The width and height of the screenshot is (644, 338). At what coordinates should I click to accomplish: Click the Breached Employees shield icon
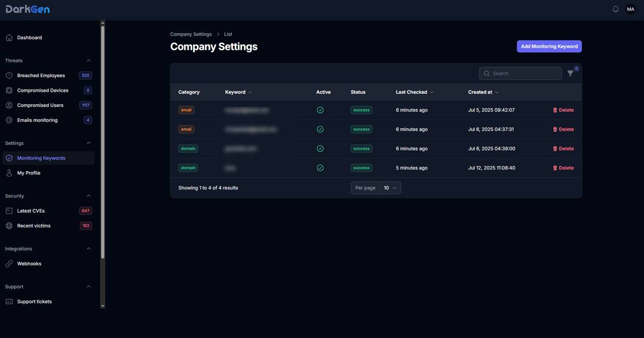point(9,76)
